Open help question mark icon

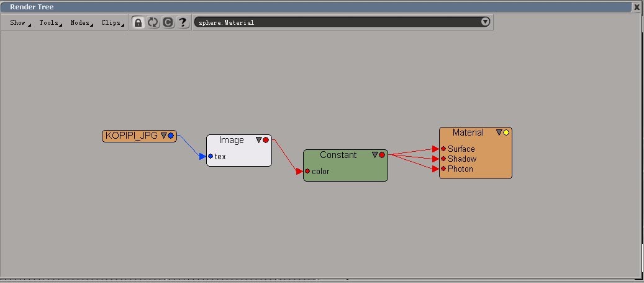tap(183, 22)
